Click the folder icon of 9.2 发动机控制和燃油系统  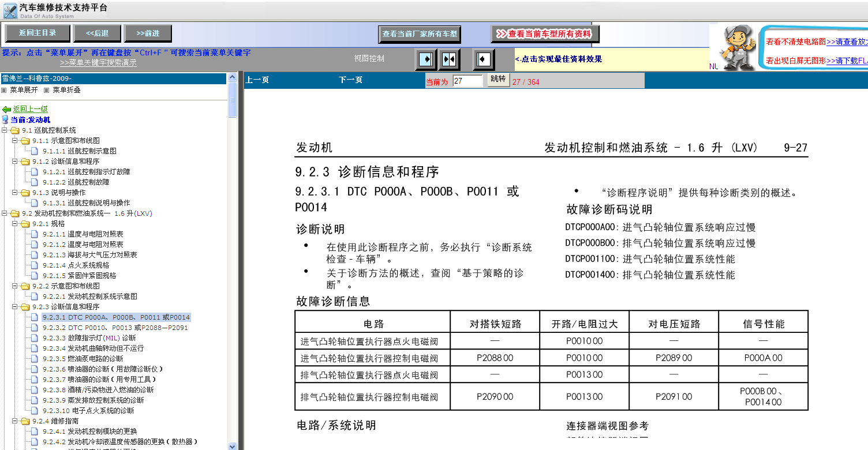pyautogui.click(x=15, y=213)
